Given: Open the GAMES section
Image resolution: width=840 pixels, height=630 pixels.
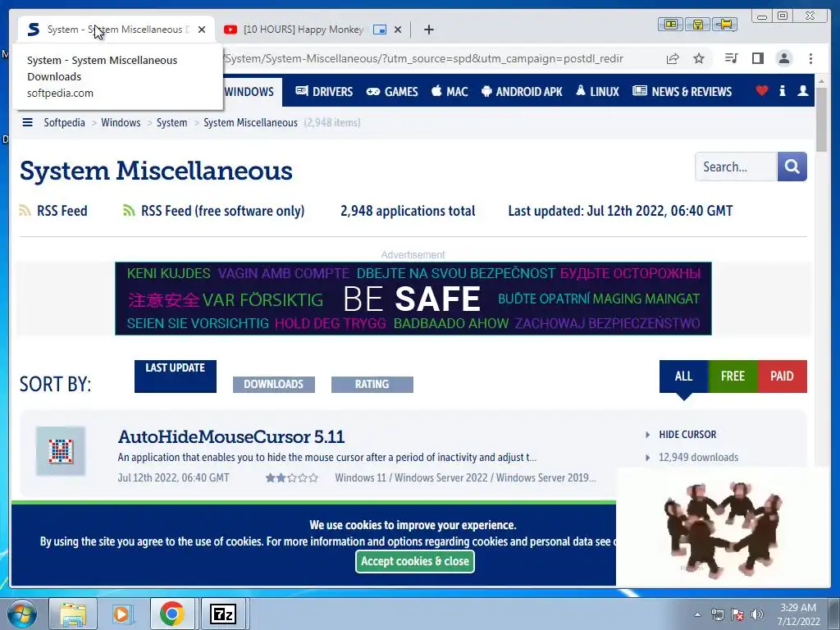Looking at the screenshot, I should 391,92.
